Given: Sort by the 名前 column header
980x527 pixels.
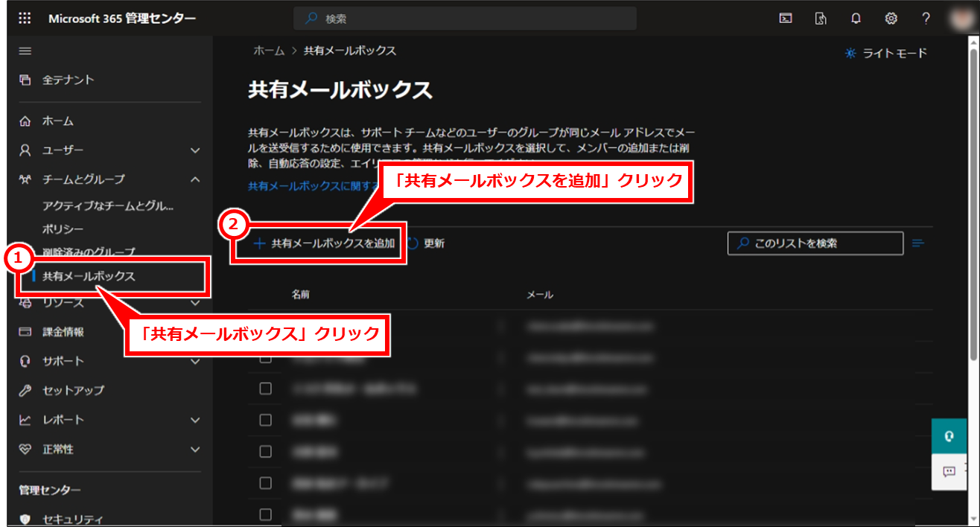Looking at the screenshot, I should tap(301, 295).
